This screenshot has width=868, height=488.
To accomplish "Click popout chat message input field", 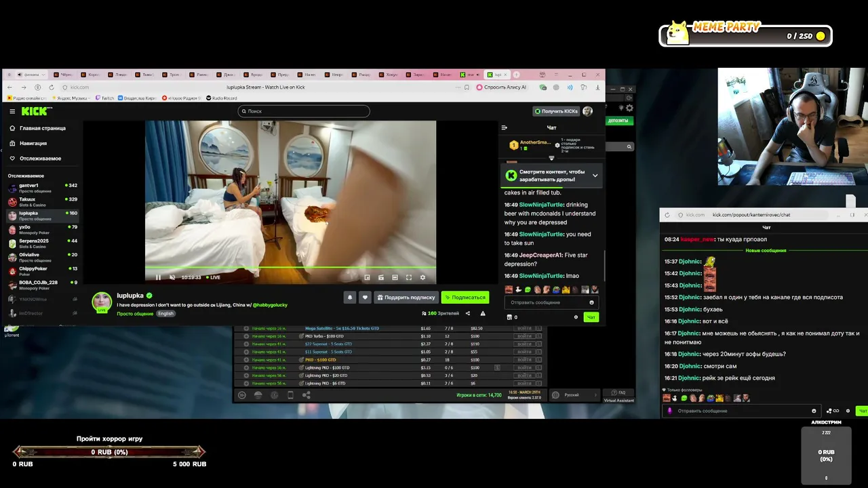I will coord(741,411).
